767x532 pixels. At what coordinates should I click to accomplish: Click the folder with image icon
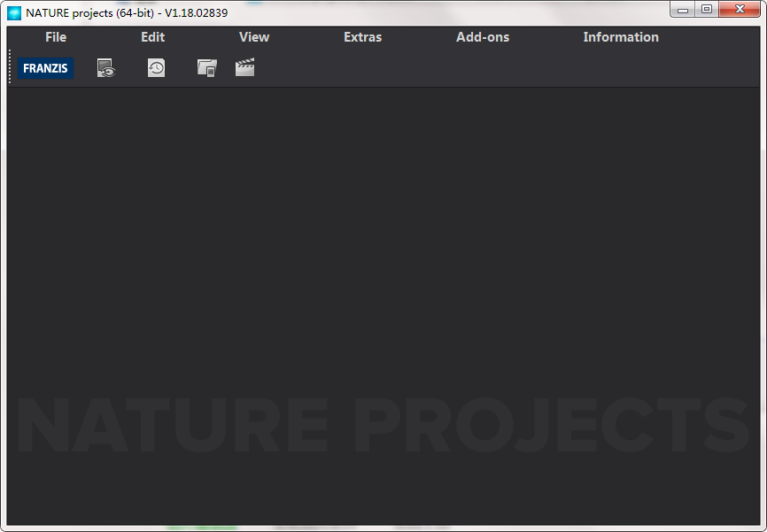pyautogui.click(x=207, y=68)
